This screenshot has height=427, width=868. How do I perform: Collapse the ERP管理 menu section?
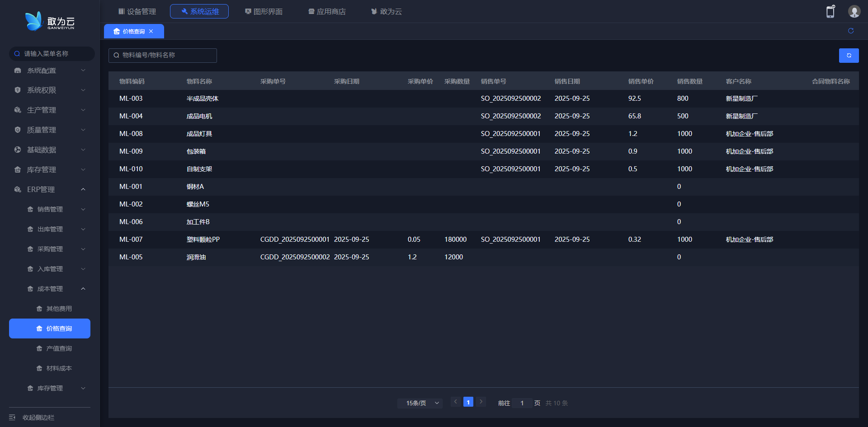tap(50, 189)
